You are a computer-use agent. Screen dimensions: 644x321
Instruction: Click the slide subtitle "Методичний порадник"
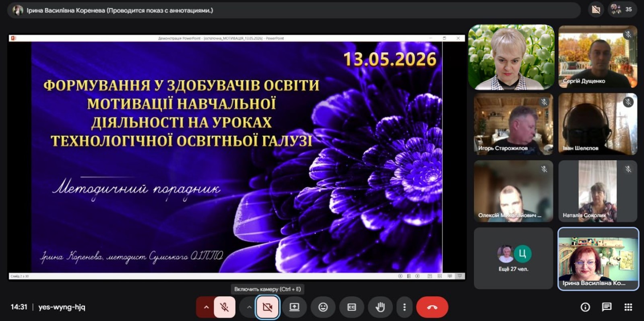(x=136, y=188)
